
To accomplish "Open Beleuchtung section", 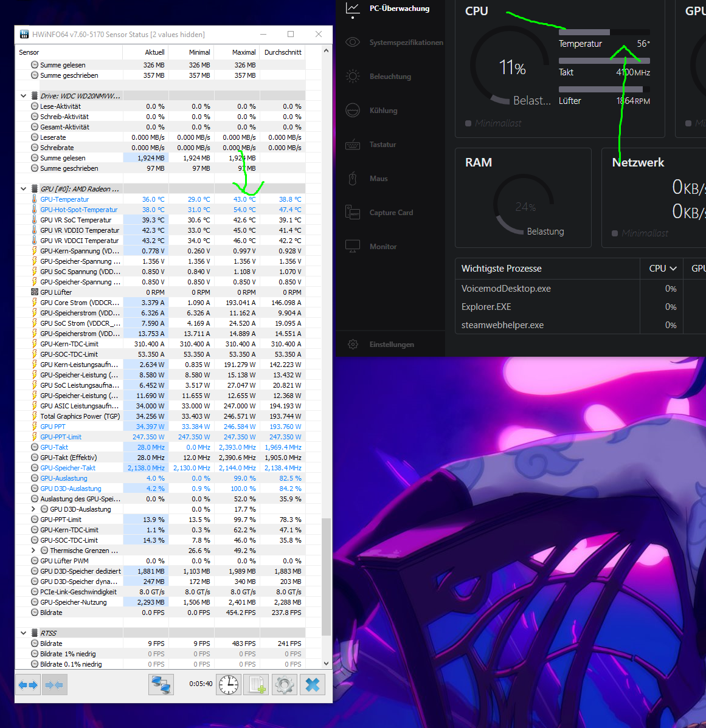I will 390,77.
